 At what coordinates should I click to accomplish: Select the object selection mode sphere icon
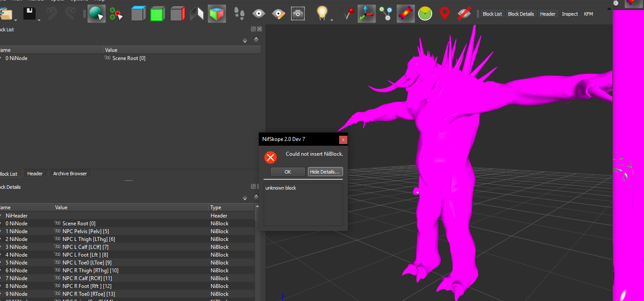(x=96, y=14)
